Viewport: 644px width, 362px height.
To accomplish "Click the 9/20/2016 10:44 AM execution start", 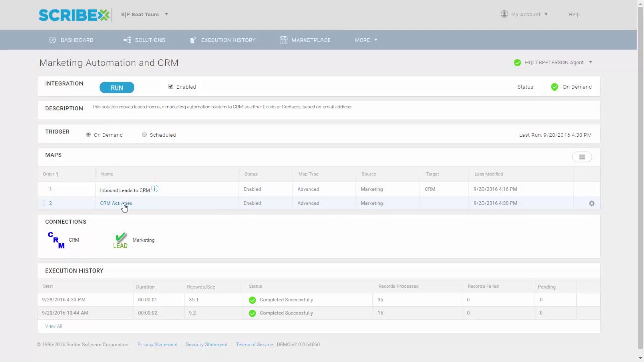I will point(65,313).
